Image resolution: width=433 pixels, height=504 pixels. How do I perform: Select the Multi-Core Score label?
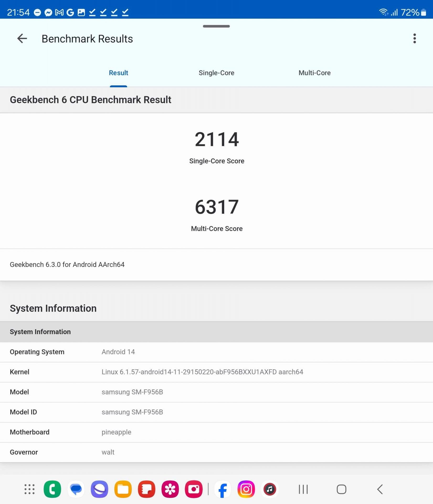[217, 229]
